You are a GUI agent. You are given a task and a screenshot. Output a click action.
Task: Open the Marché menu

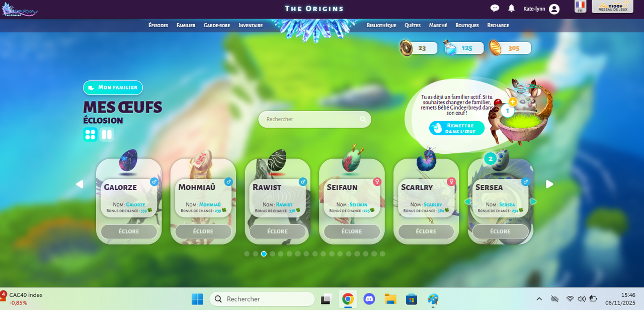tap(438, 25)
